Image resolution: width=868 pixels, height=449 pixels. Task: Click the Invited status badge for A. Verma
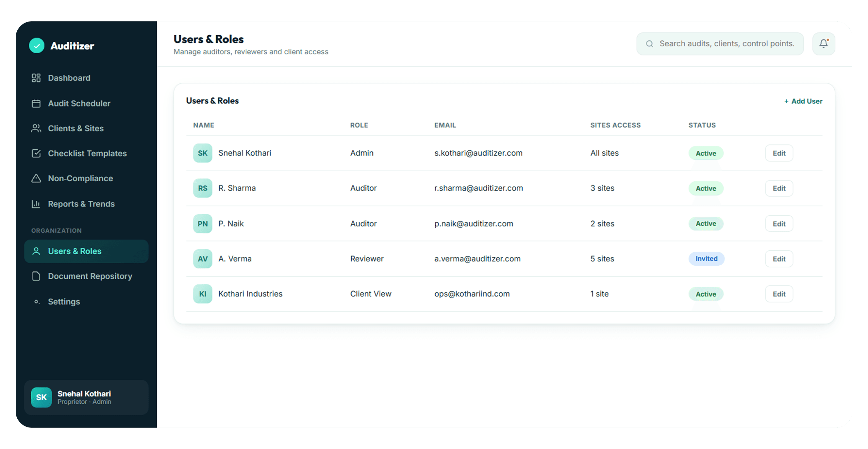pyautogui.click(x=706, y=259)
